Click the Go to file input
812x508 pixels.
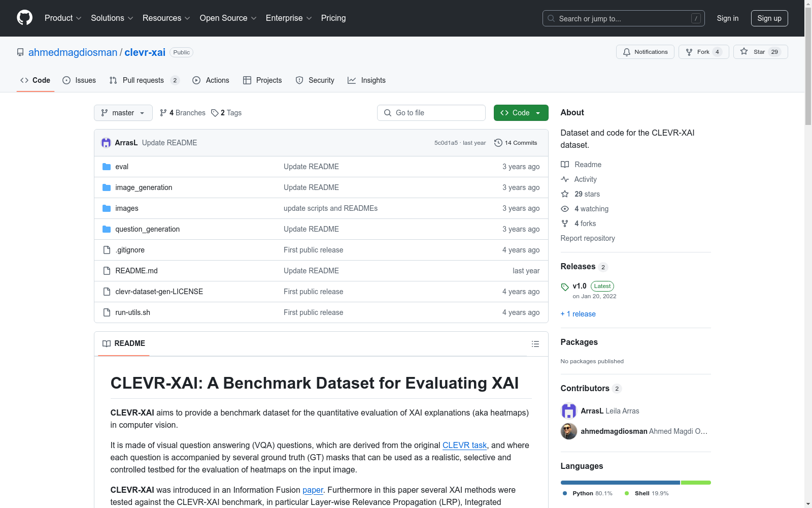coord(431,113)
